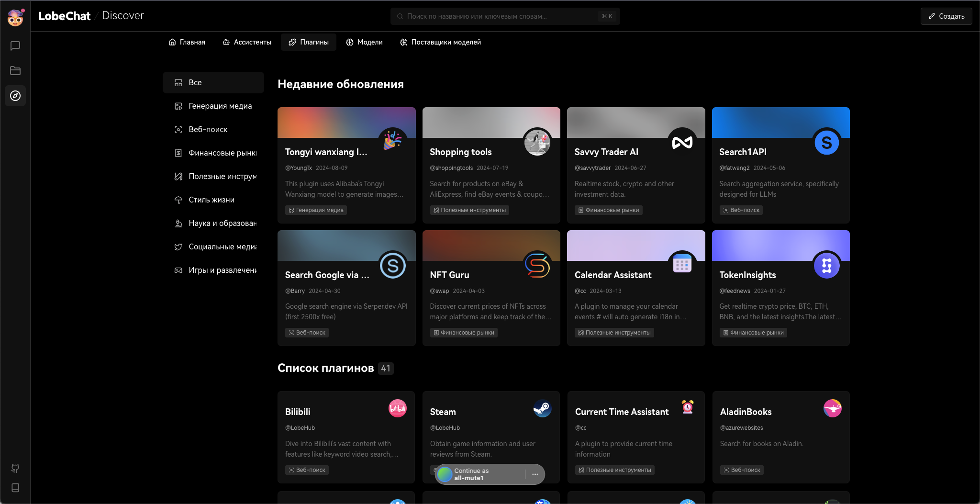
Task: Open the docs book icon at sidebar bottom
Action: click(x=15, y=488)
